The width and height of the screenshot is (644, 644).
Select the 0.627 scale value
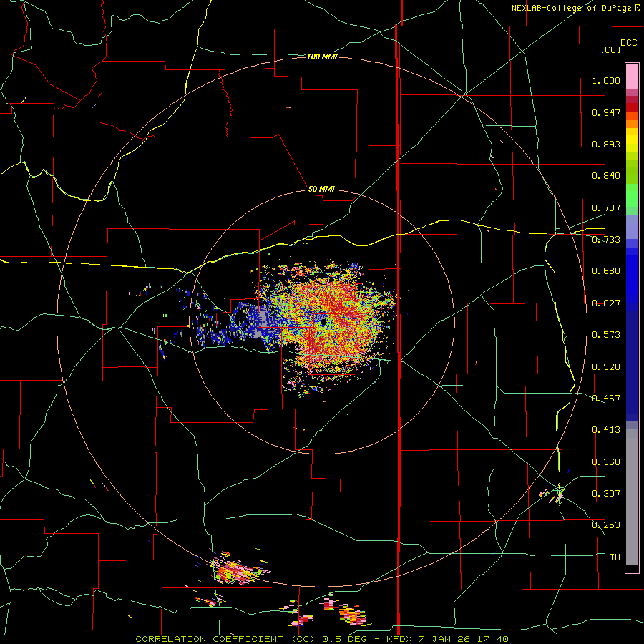[606, 303]
